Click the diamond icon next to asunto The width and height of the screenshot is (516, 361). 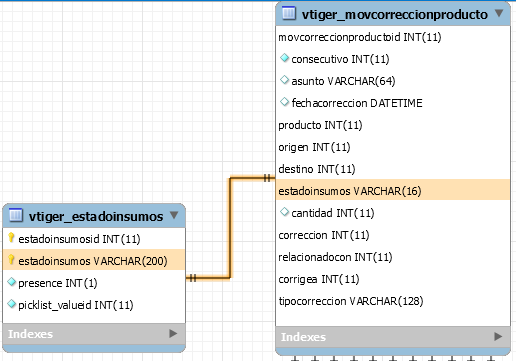click(x=284, y=80)
